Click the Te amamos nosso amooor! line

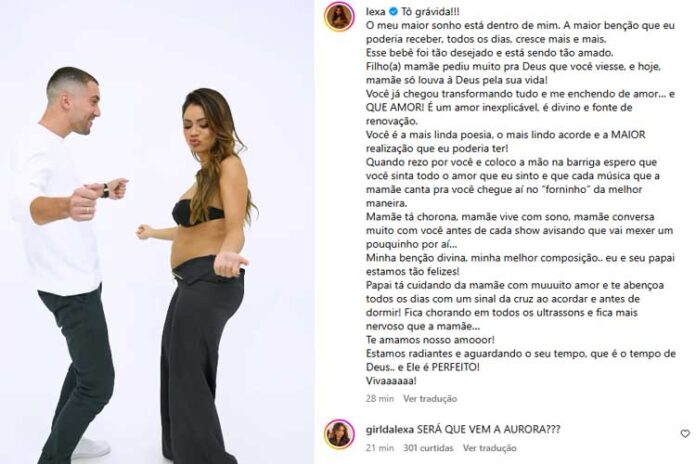[430, 340]
